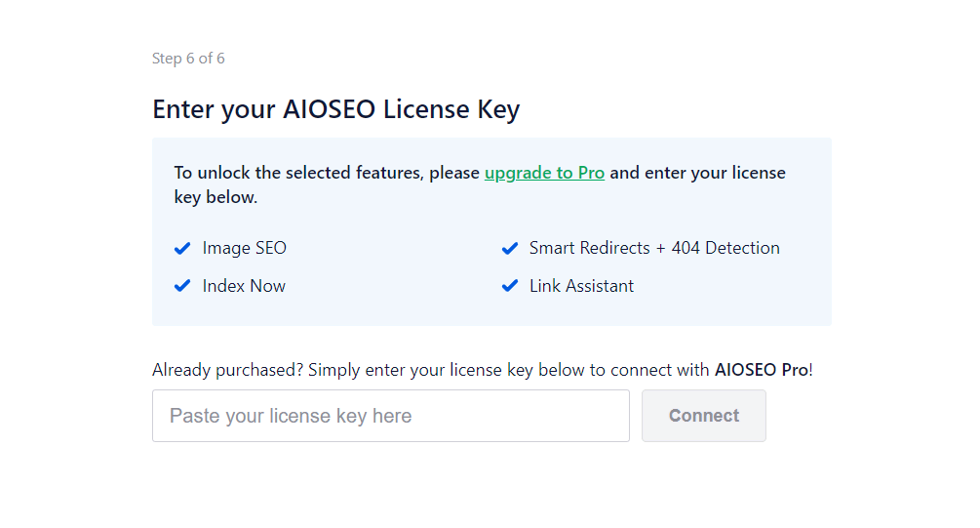Click the checkmark icon beside Index Now
980x528 pixels.
pyautogui.click(x=181, y=286)
